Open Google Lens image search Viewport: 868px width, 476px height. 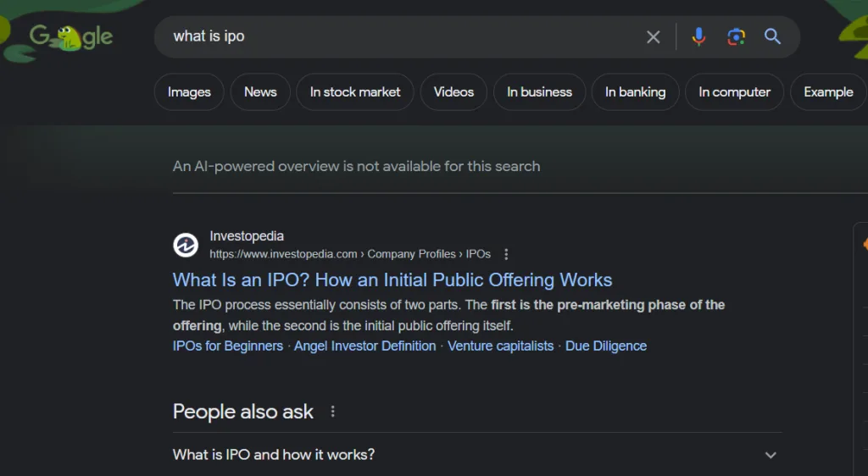click(x=736, y=36)
